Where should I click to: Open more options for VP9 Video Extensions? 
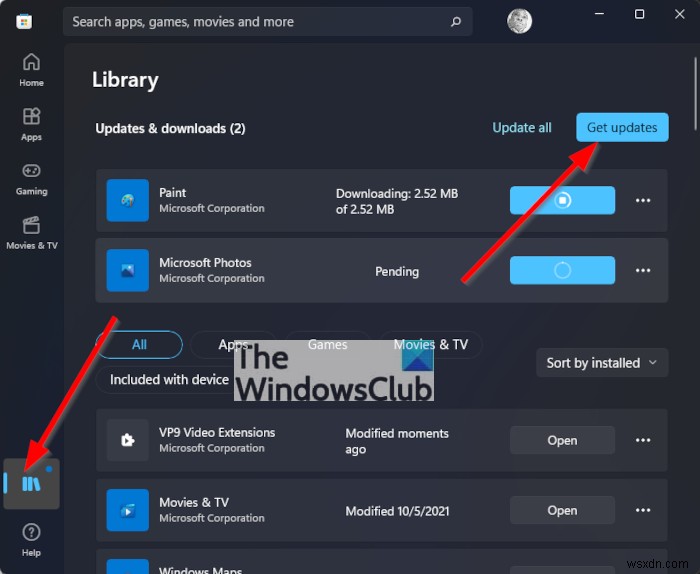pos(643,440)
